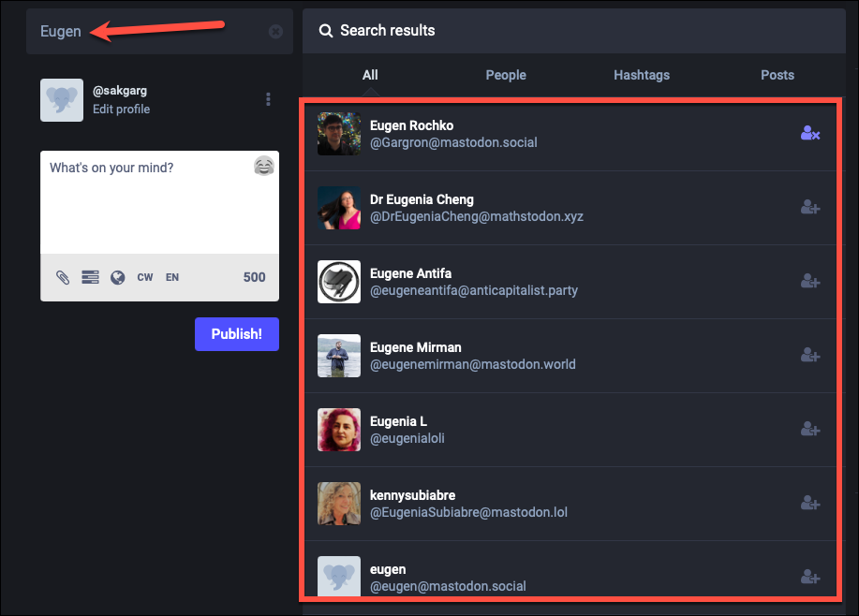Follow Dr Eugenia Cheng
Viewport: 859px width, 616px height.
[810, 208]
